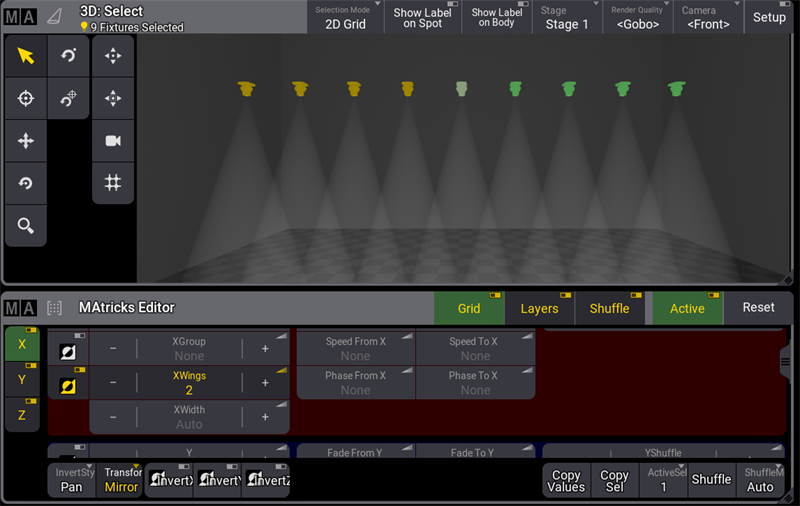Switch to the Y axis tab

click(22, 380)
